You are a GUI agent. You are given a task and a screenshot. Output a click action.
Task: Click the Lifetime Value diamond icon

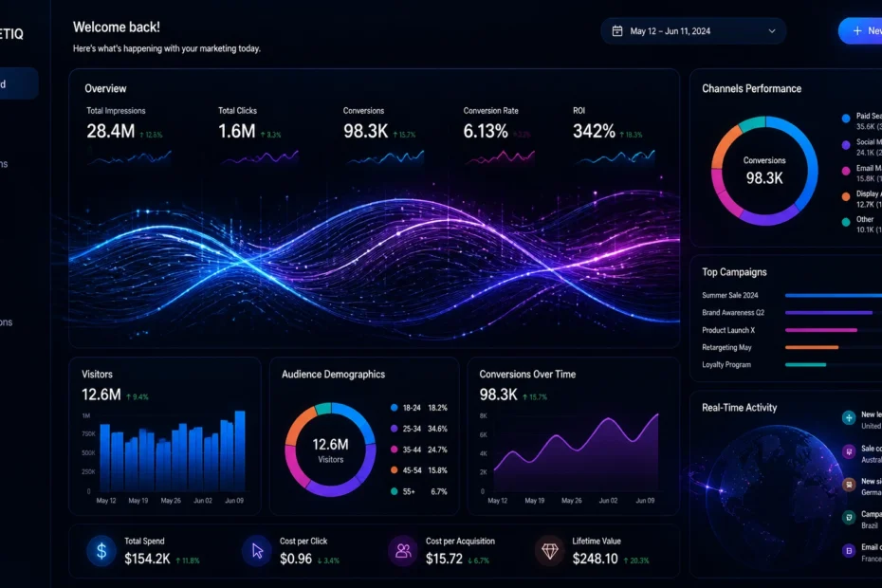coord(549,551)
